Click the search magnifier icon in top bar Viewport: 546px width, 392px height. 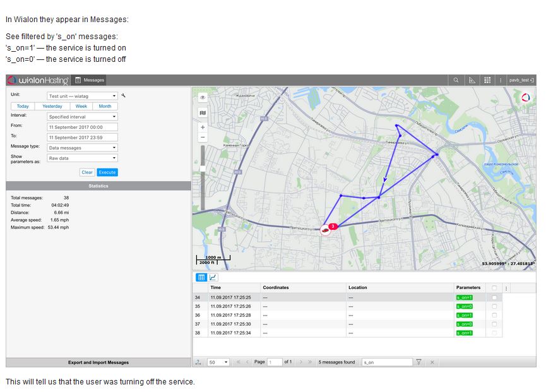click(456, 80)
